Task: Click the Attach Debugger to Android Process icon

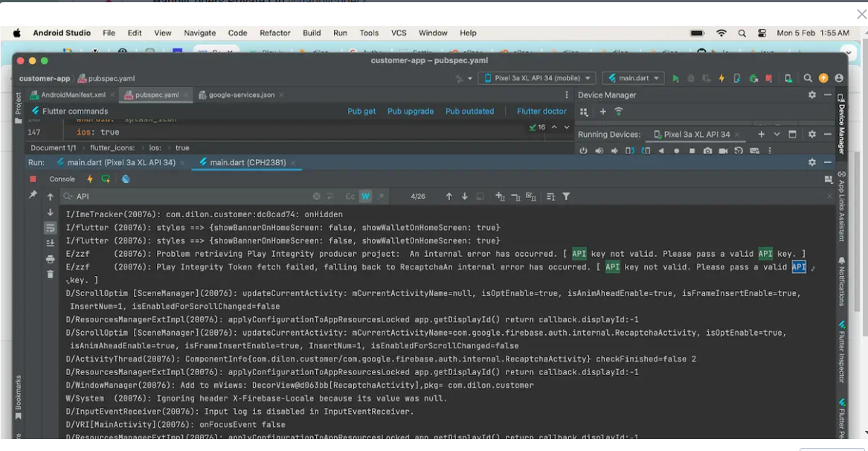Action: tap(753, 78)
